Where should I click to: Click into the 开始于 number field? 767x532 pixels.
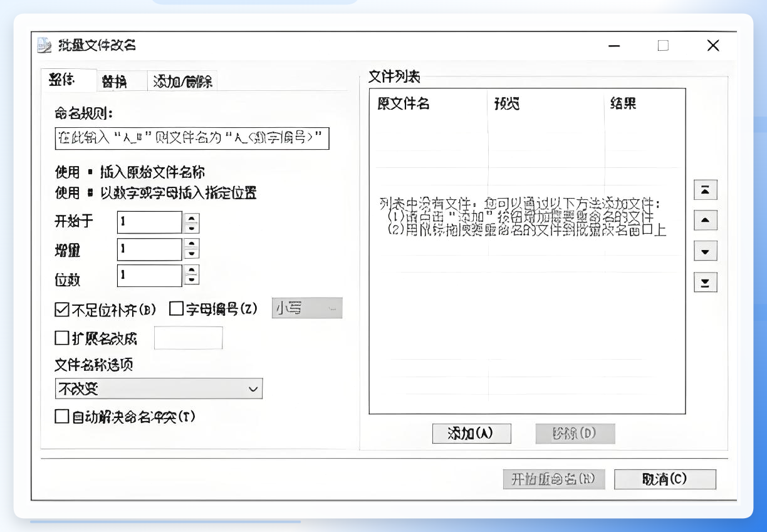(x=150, y=222)
